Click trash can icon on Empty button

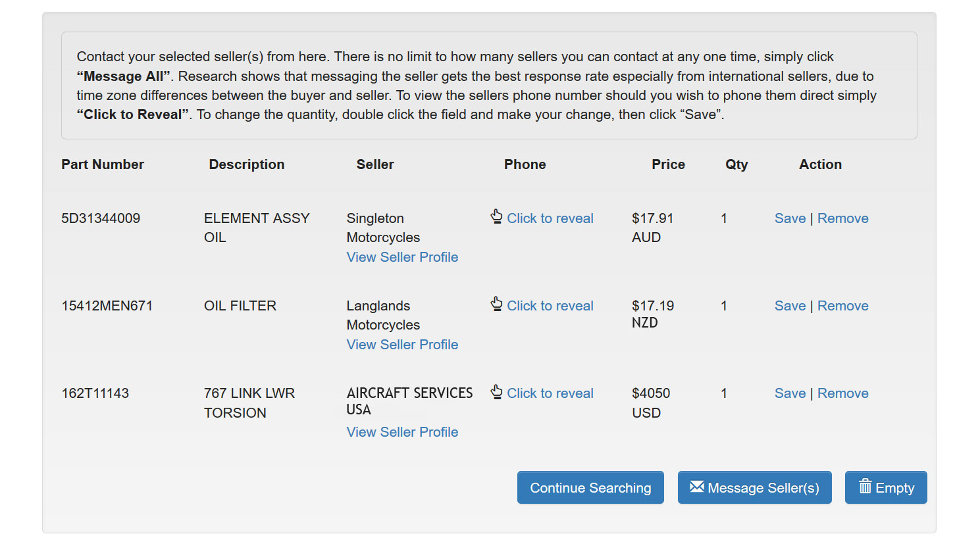pyautogui.click(x=865, y=486)
